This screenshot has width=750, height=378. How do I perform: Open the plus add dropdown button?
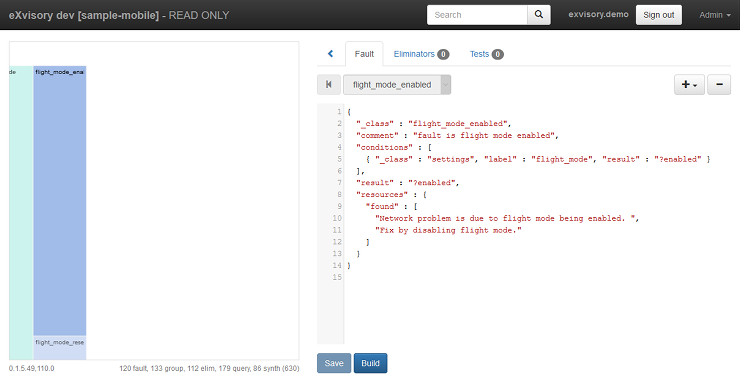[689, 85]
